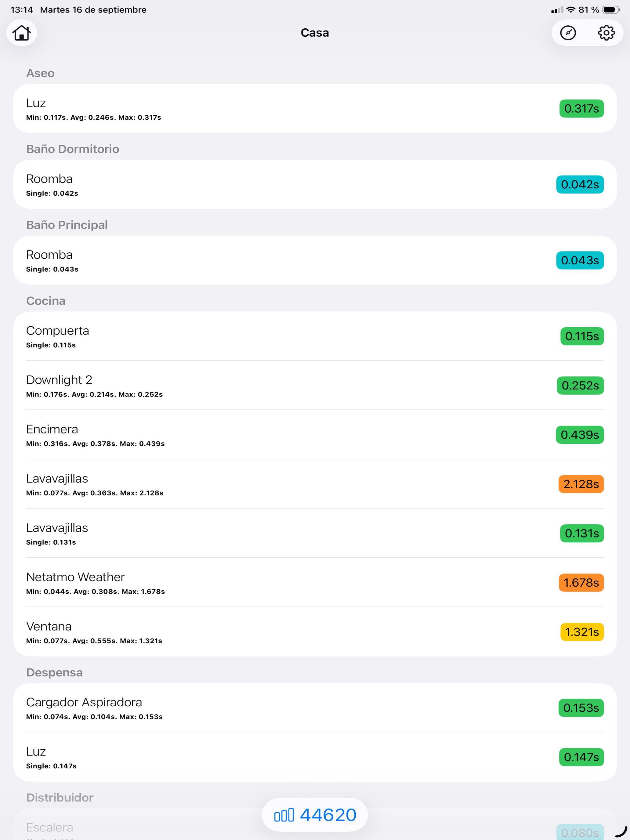630x840 pixels.
Task: Open the Netatmo Weather row
Action: click(x=315, y=582)
